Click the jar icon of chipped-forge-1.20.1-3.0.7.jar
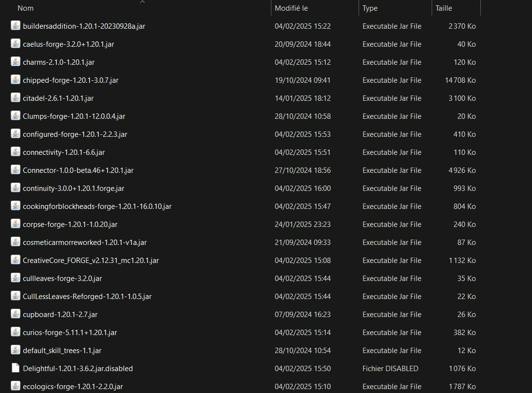Image resolution: width=532 pixels, height=393 pixels. click(15, 80)
